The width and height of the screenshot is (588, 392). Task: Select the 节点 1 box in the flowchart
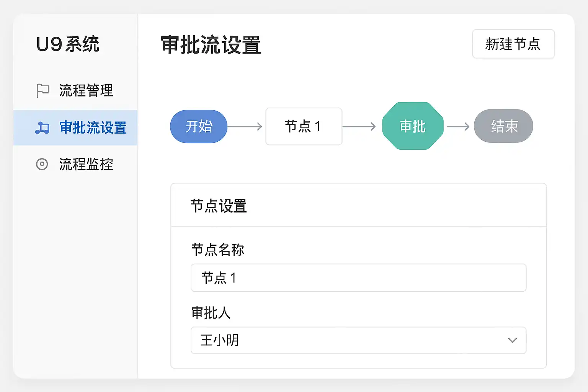304,126
